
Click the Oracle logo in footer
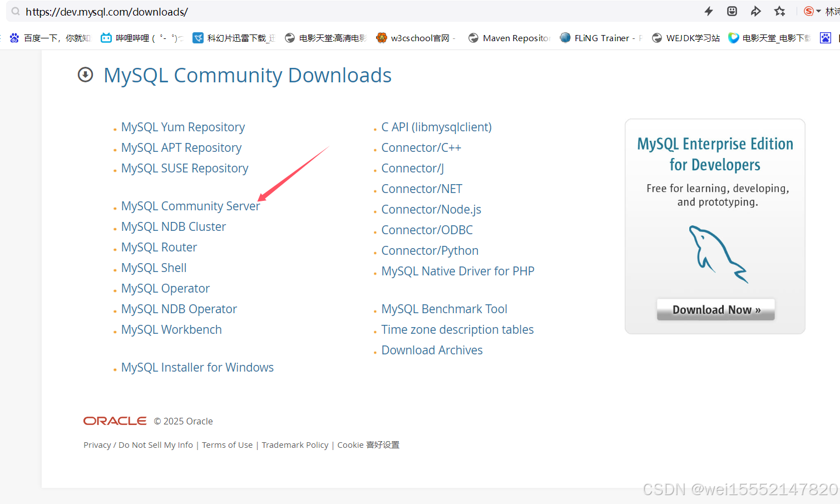click(x=115, y=421)
